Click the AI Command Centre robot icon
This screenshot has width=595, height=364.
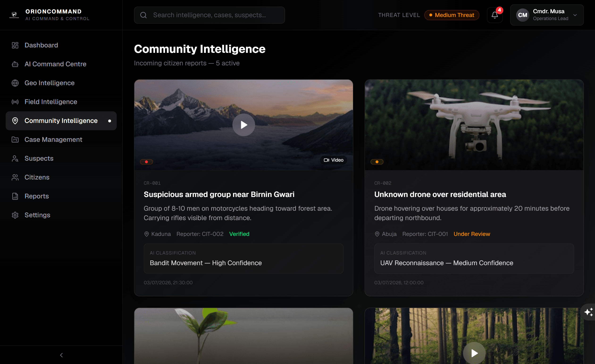(15, 64)
